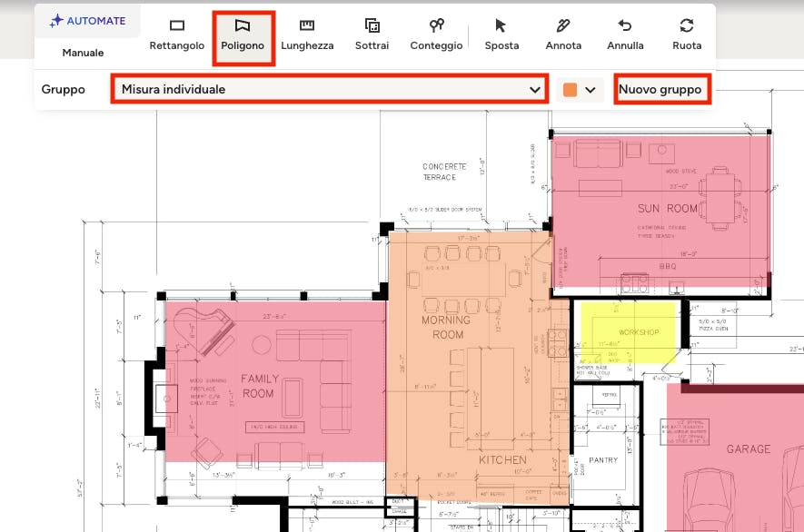Pick the Conteggio count tool
Viewport: 804px width, 532px height.
click(x=436, y=34)
